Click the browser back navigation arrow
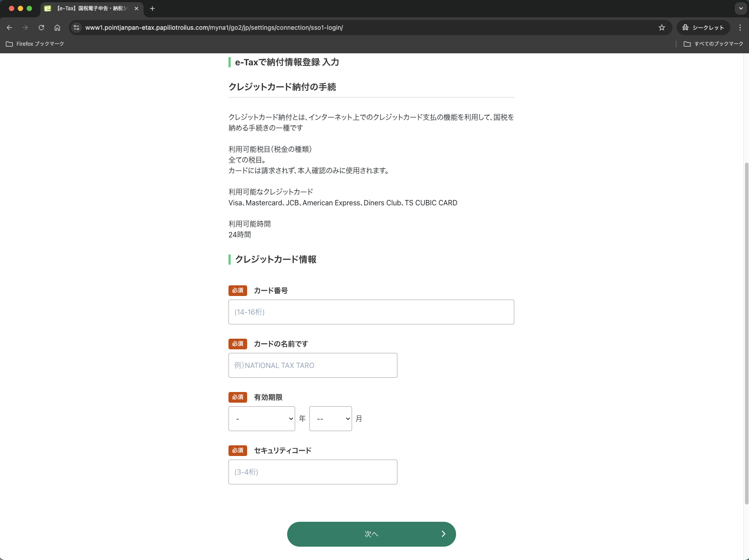 click(x=10, y=27)
